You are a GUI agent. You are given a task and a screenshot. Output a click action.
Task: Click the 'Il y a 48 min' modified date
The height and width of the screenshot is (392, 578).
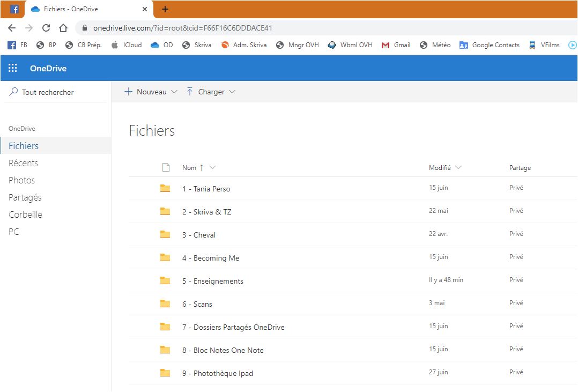[x=446, y=280]
